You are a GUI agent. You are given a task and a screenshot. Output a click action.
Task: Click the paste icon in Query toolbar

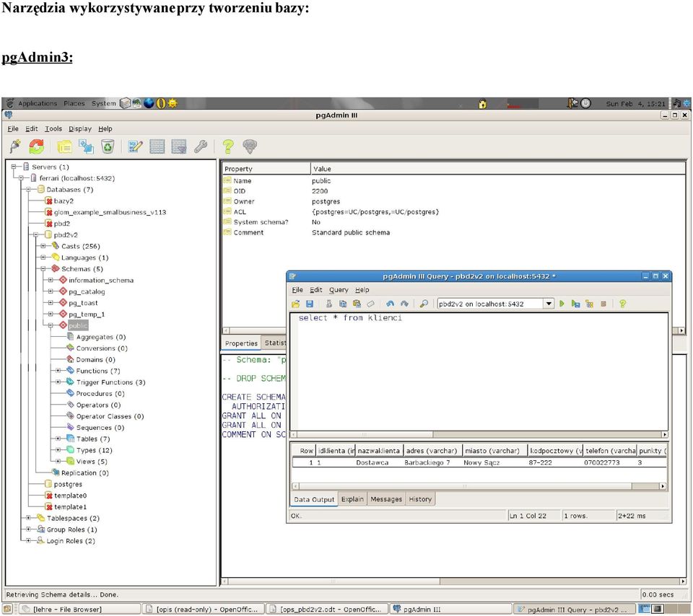click(357, 304)
